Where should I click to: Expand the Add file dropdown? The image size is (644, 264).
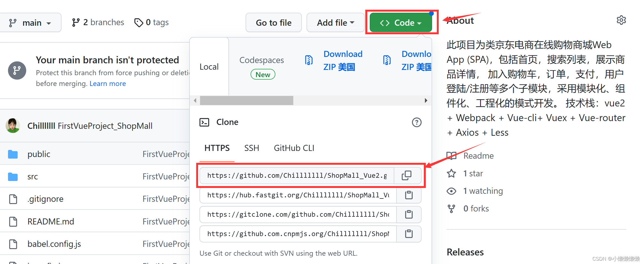[336, 23]
